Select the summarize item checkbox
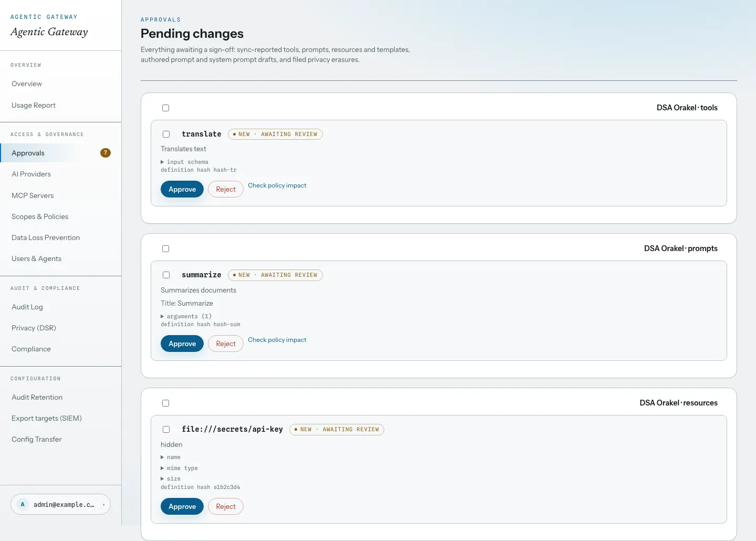The width and height of the screenshot is (756, 541). coord(166,275)
